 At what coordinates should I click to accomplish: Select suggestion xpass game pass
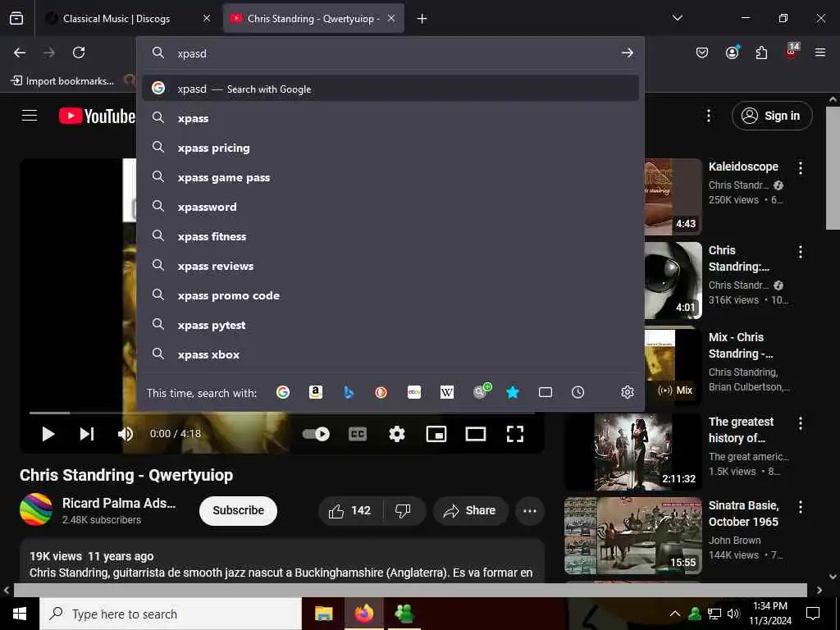point(390,177)
